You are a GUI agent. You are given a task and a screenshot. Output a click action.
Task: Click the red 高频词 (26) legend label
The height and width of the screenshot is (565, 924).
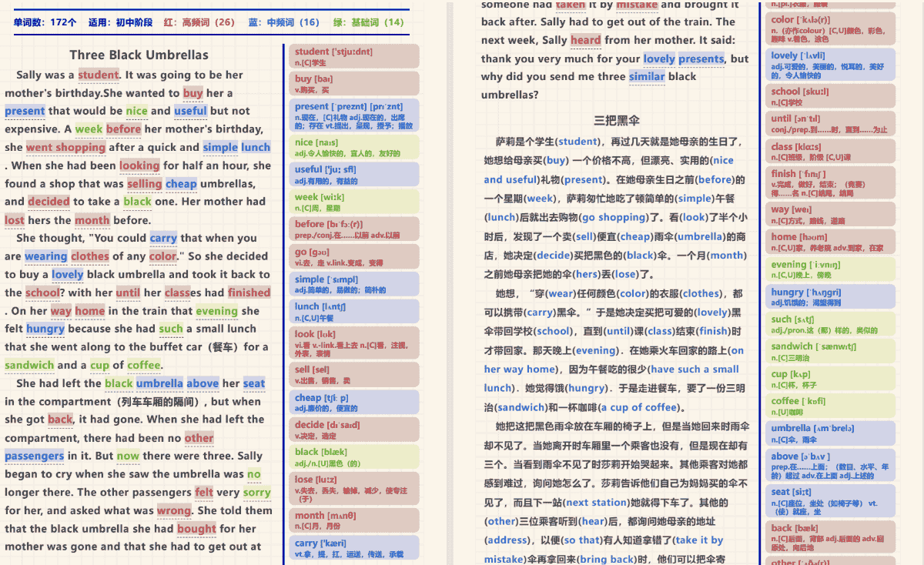tap(199, 22)
